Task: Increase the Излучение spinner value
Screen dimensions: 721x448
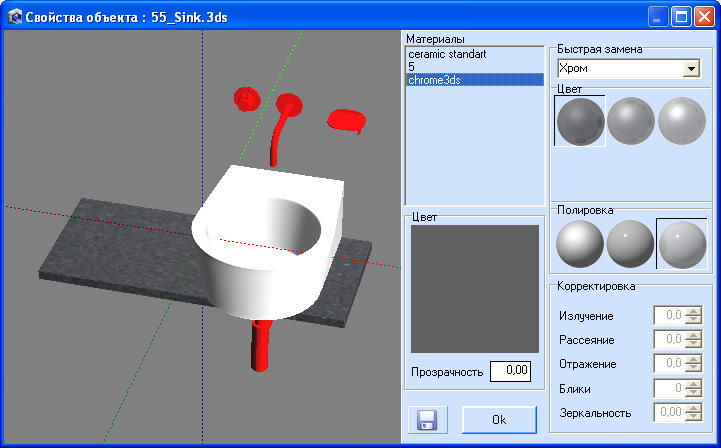Action: (693, 312)
